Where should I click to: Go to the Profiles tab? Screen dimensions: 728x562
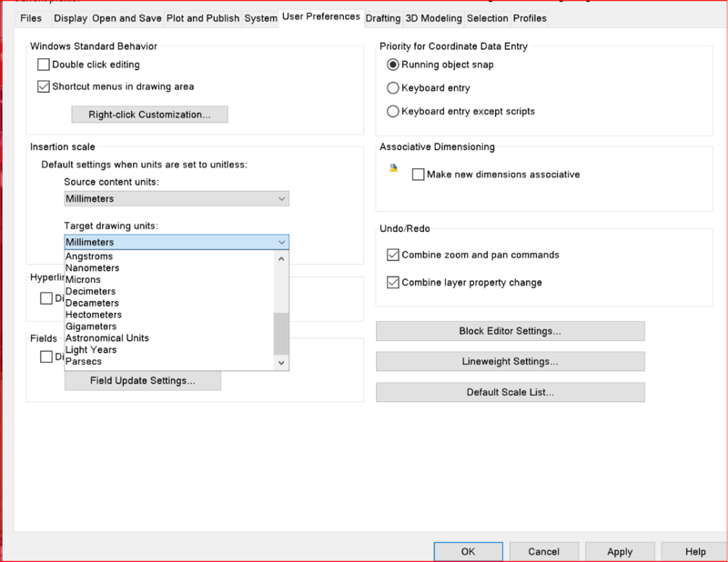pyautogui.click(x=531, y=18)
